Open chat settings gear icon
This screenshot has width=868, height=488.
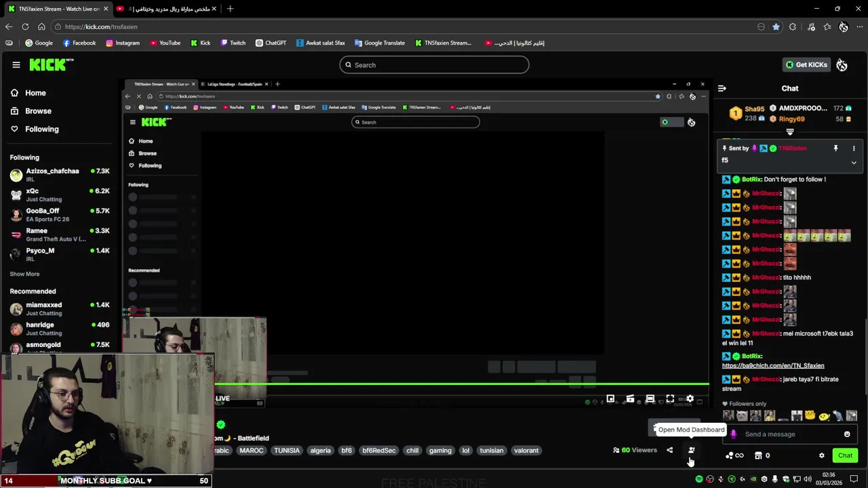tap(821, 455)
